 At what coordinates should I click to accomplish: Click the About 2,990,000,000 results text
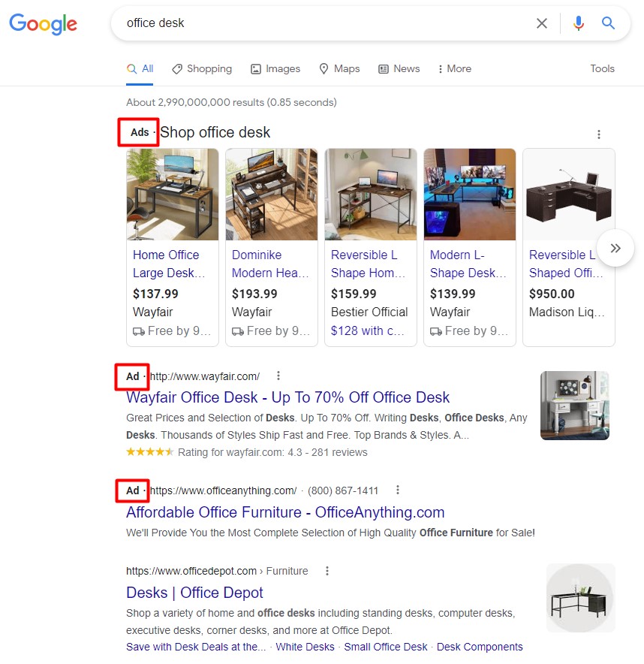[231, 102]
